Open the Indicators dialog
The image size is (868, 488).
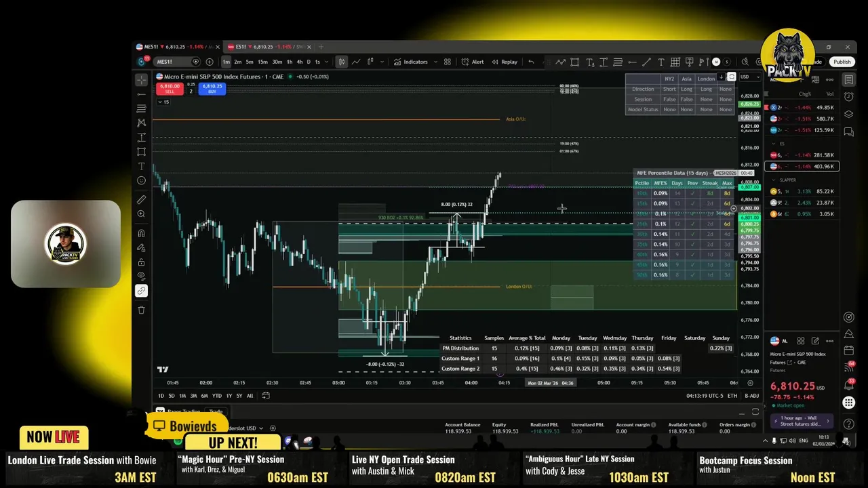click(411, 62)
